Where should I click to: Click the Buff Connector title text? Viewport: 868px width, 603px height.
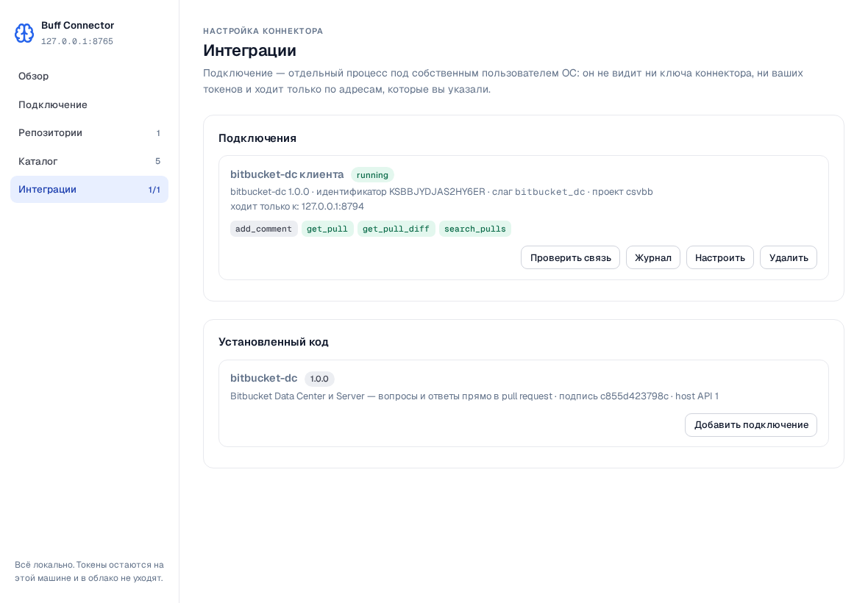pyautogui.click(x=77, y=26)
